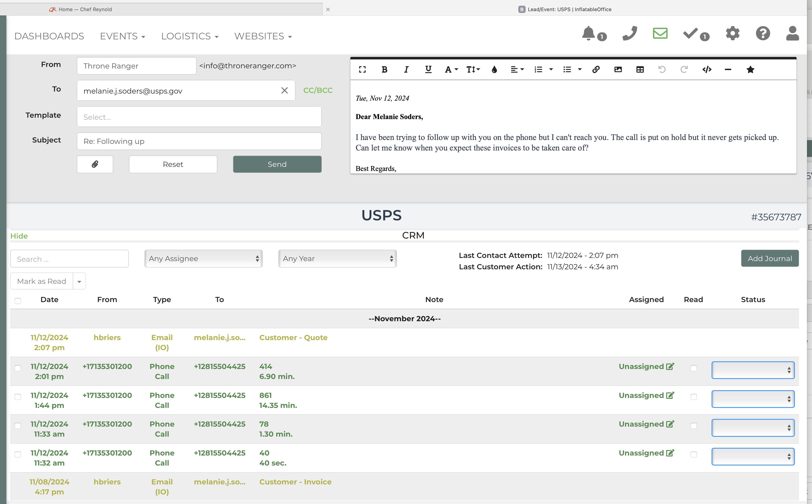Select the 2:01 pm phone call row checkbox
Screen dimensions: 812x504
[18, 368]
